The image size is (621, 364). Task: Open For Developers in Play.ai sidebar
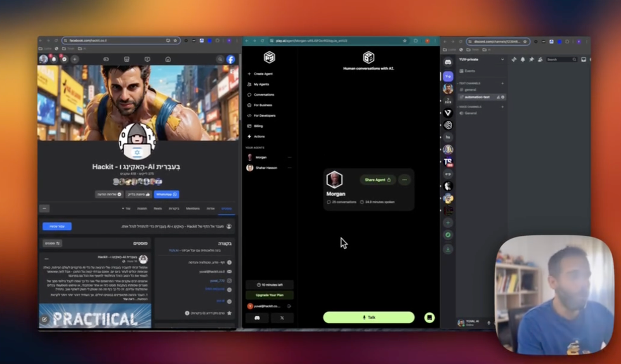pos(261,116)
